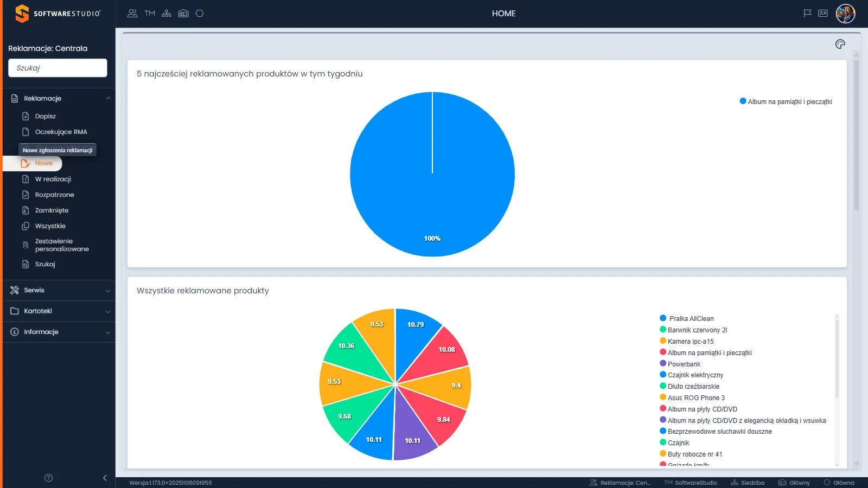Open Dopisz to add a complaint
868x488 pixels.
(46, 116)
